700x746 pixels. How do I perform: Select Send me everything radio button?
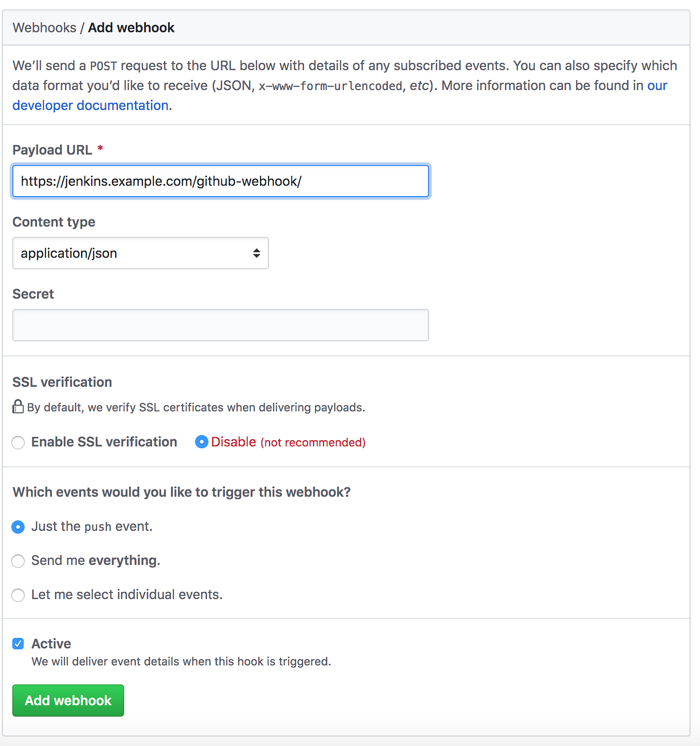(x=18, y=561)
